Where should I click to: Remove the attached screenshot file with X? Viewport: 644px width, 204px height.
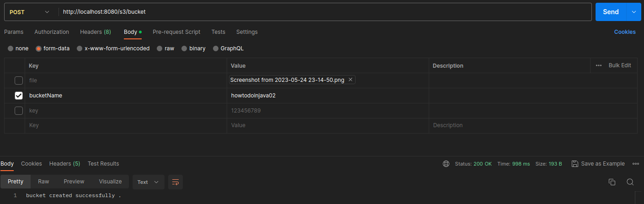(x=351, y=80)
